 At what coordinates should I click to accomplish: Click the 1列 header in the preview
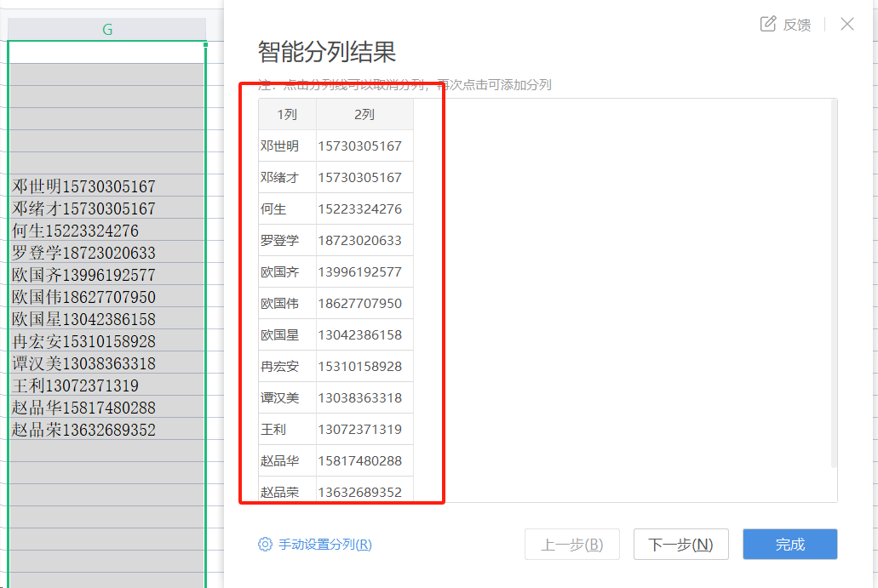click(287, 114)
